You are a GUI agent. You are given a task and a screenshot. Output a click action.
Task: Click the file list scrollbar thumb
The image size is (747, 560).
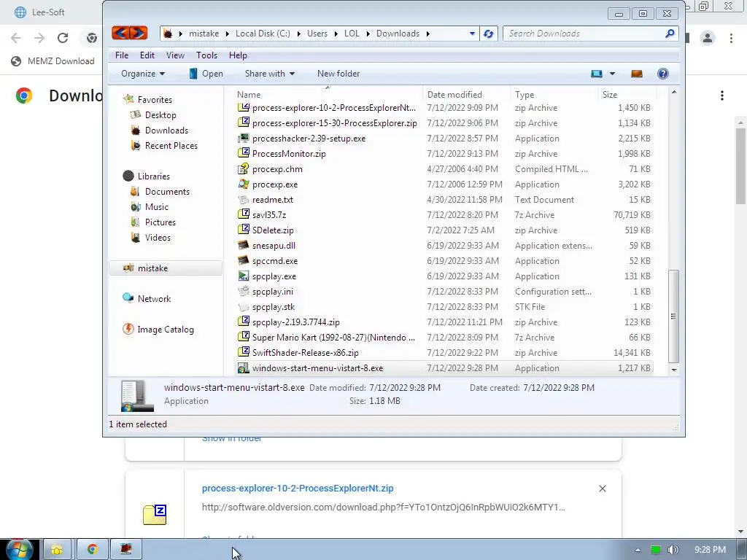673,316
